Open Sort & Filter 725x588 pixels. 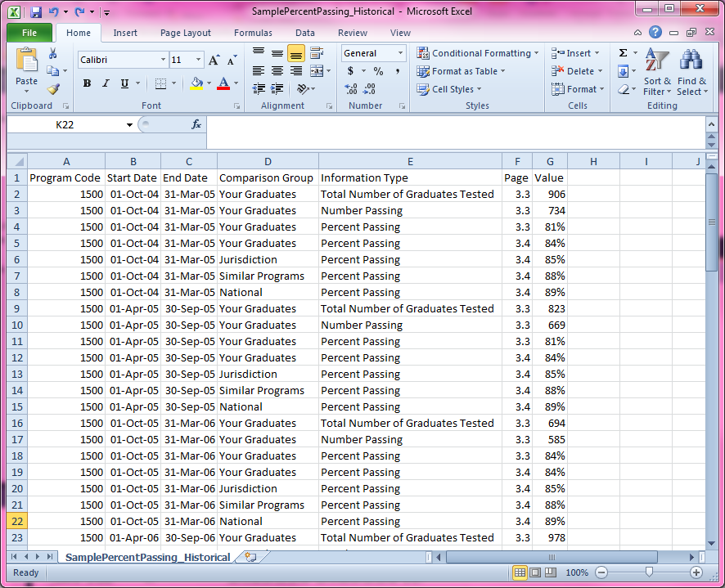(x=657, y=72)
